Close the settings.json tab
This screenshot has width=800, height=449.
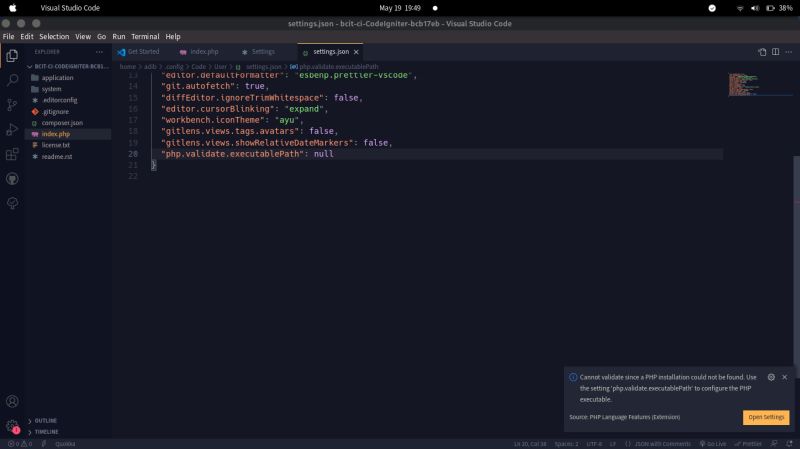[356, 52]
